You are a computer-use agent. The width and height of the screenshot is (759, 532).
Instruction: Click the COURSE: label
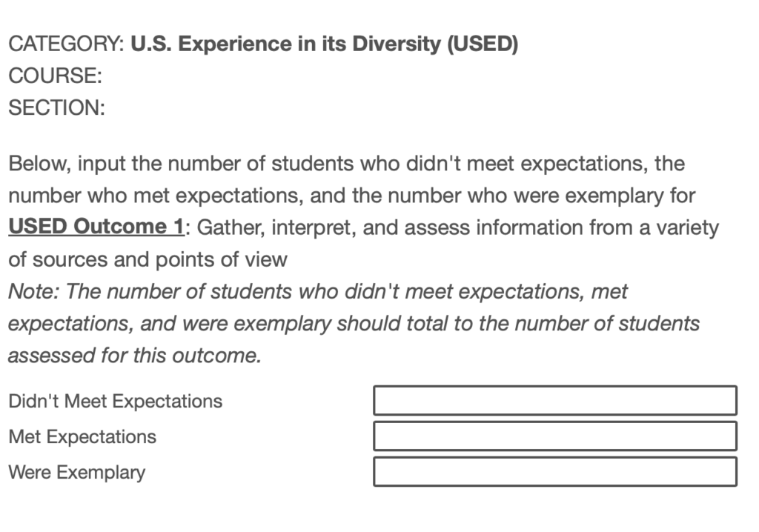[x=55, y=76]
